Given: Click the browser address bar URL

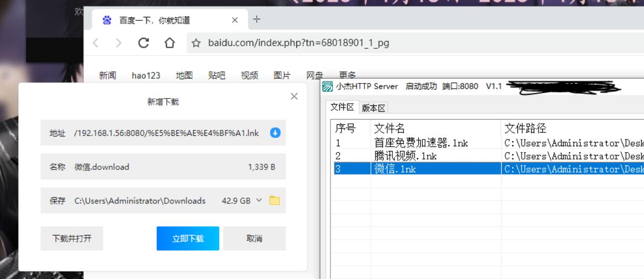Looking at the screenshot, I should click(298, 43).
